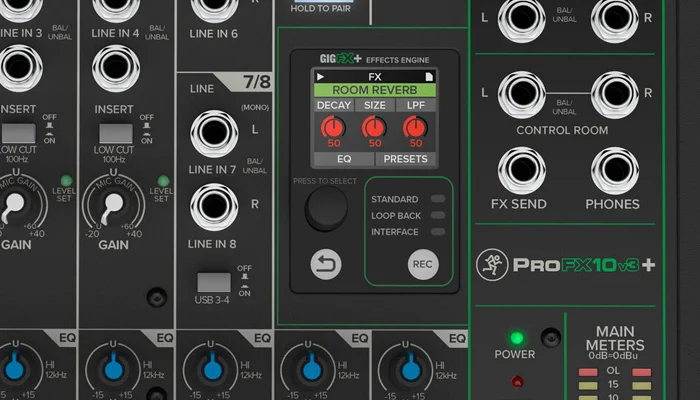Screen dimensions: 700x400
Task: Click channel 4 blue HI EQ knob
Action: tap(113, 370)
